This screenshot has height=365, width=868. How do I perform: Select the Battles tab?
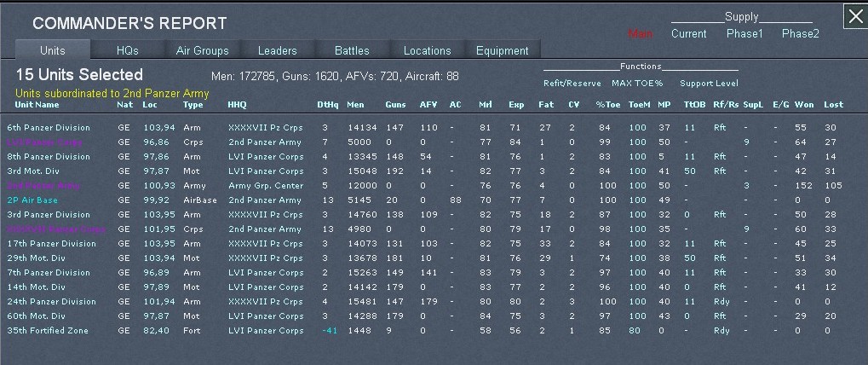pos(352,50)
